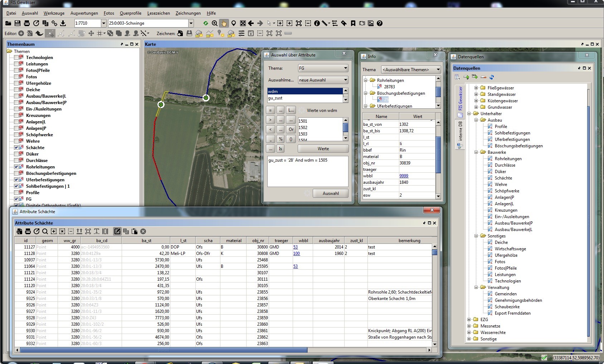Collapse Bauwerke folder in Datenquellen tree
Screen dimensions: 604x364
476,152
